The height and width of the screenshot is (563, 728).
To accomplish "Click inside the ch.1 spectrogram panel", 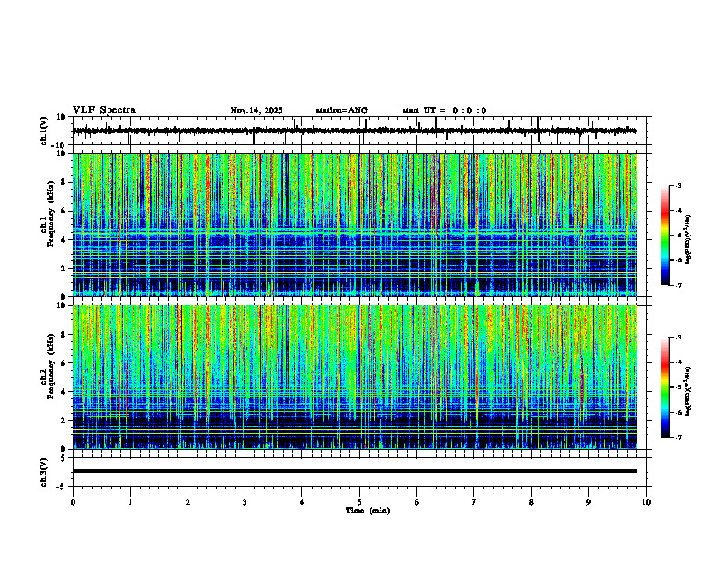I will tap(354, 224).
